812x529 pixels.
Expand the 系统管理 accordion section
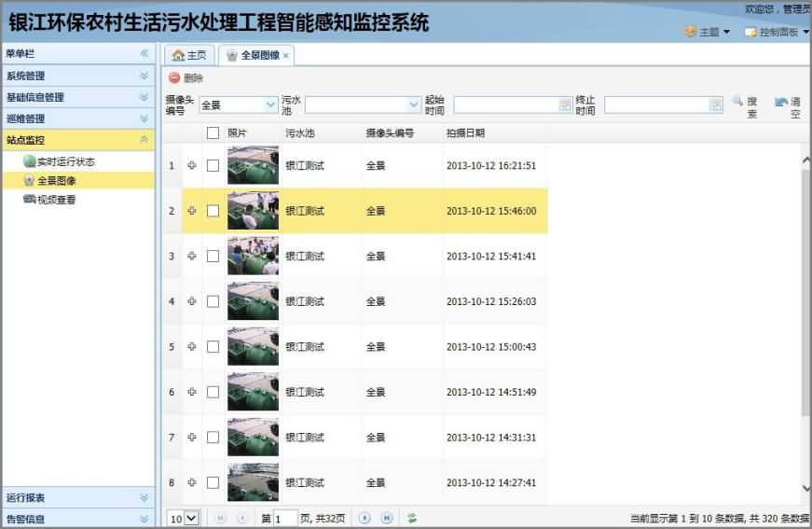144,76
